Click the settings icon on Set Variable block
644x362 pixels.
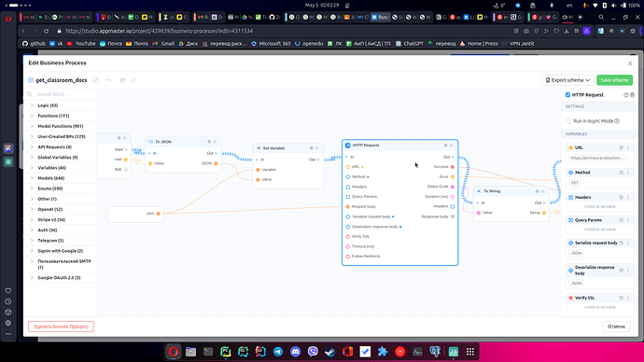click(312, 148)
